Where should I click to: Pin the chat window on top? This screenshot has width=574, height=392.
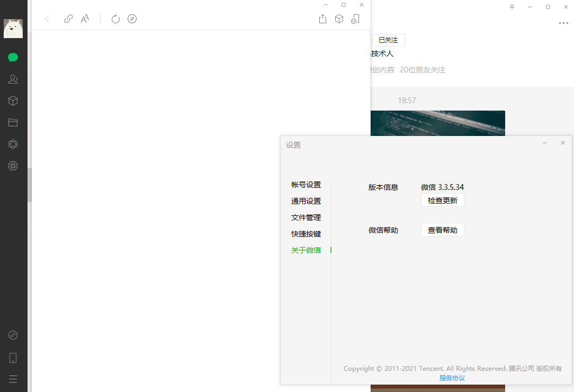[x=512, y=6]
